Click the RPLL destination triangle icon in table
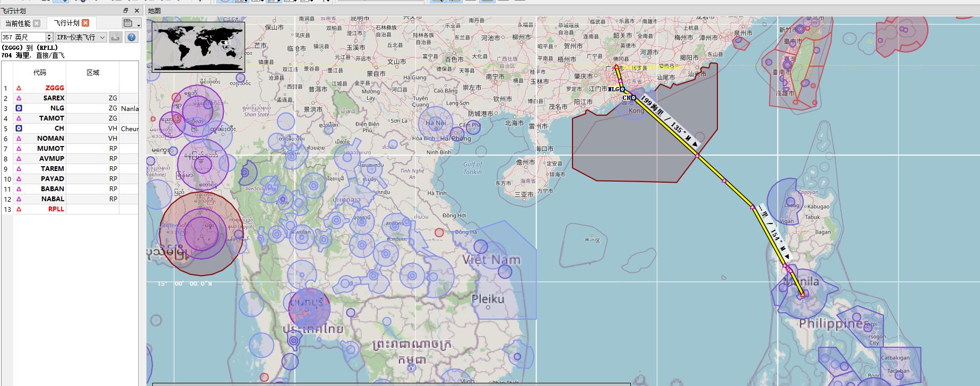Screen dimensions: 980x386 [19, 209]
